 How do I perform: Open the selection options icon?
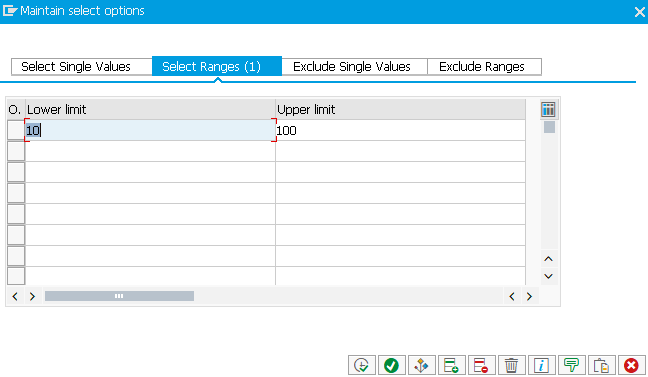tap(422, 365)
